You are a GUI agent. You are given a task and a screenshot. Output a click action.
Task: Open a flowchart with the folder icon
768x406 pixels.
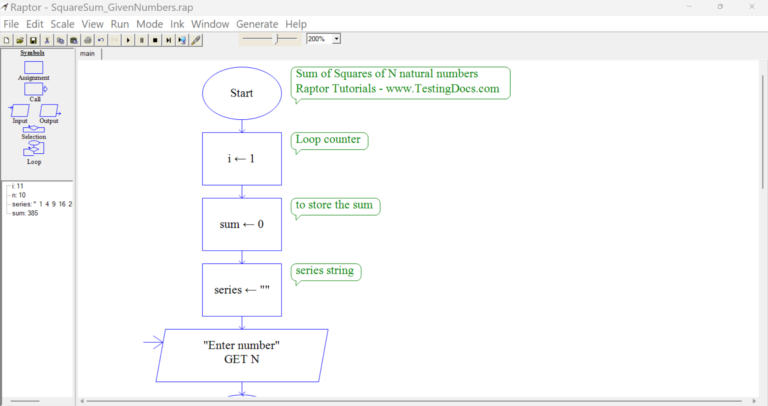(20, 40)
